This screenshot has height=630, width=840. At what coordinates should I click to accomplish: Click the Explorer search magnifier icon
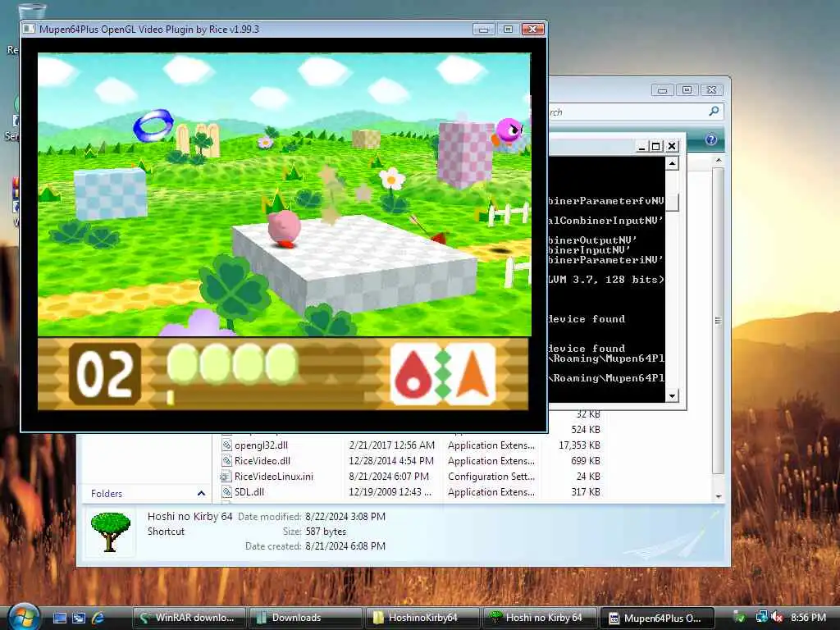click(714, 112)
